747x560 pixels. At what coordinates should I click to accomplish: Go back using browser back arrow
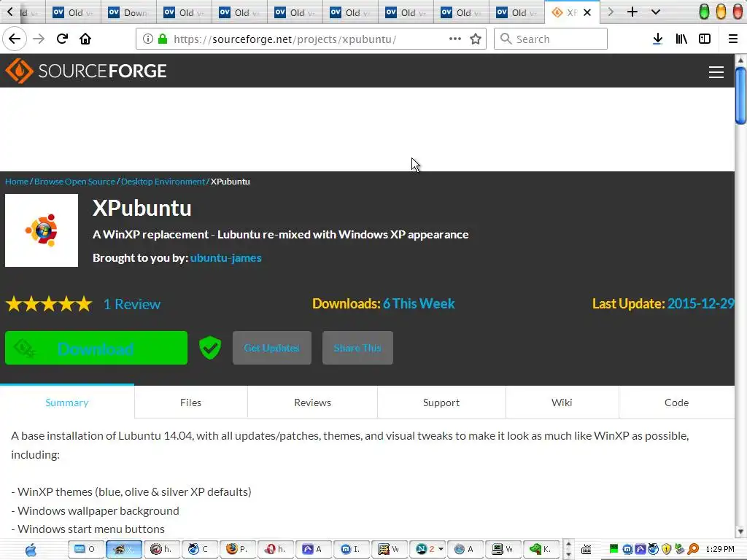pos(15,39)
